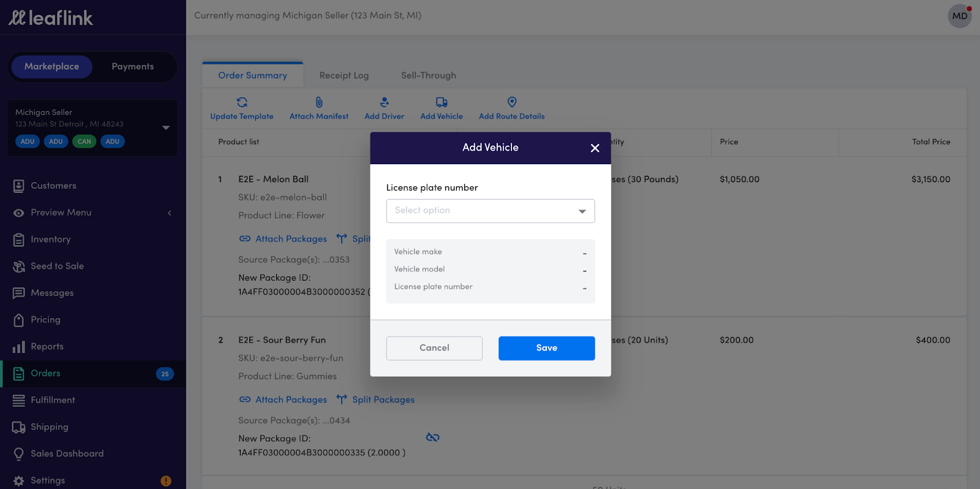Viewport: 980px width, 489px height.
Task: Click the Settings gear icon
Action: coord(19,481)
